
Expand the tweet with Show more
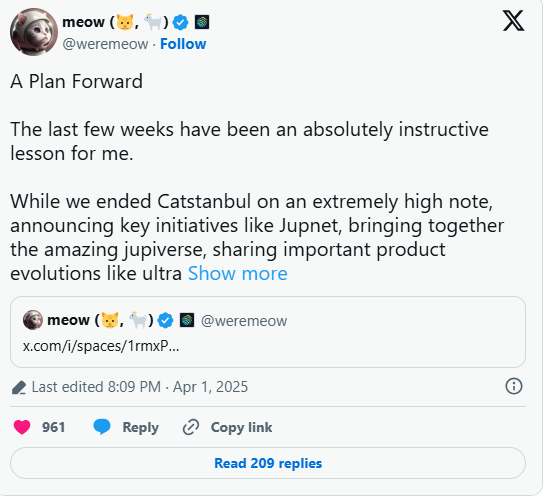point(238,273)
